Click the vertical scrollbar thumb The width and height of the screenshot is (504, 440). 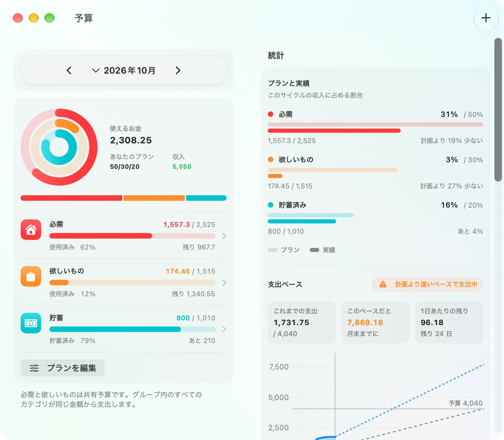coord(498,110)
